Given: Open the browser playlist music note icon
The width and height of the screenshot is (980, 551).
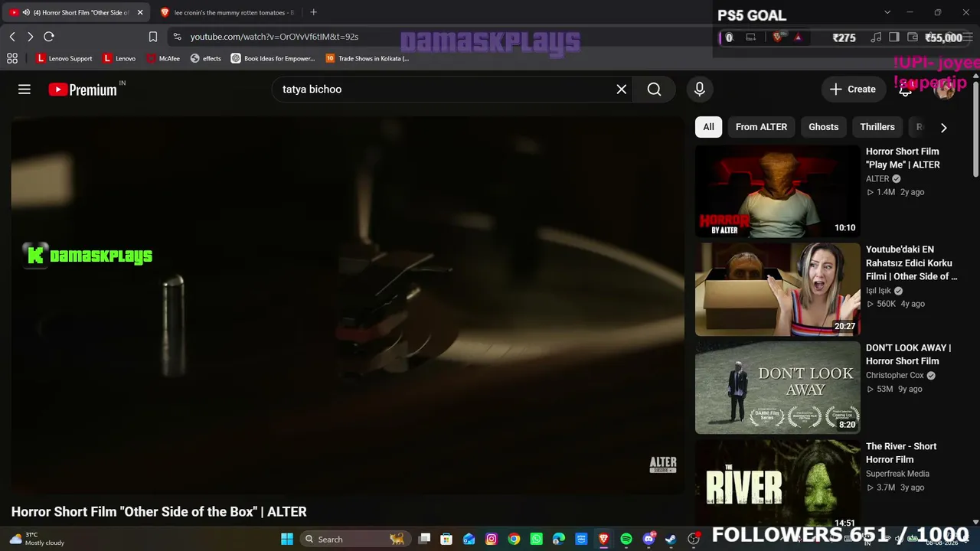Looking at the screenshot, I should point(876,37).
